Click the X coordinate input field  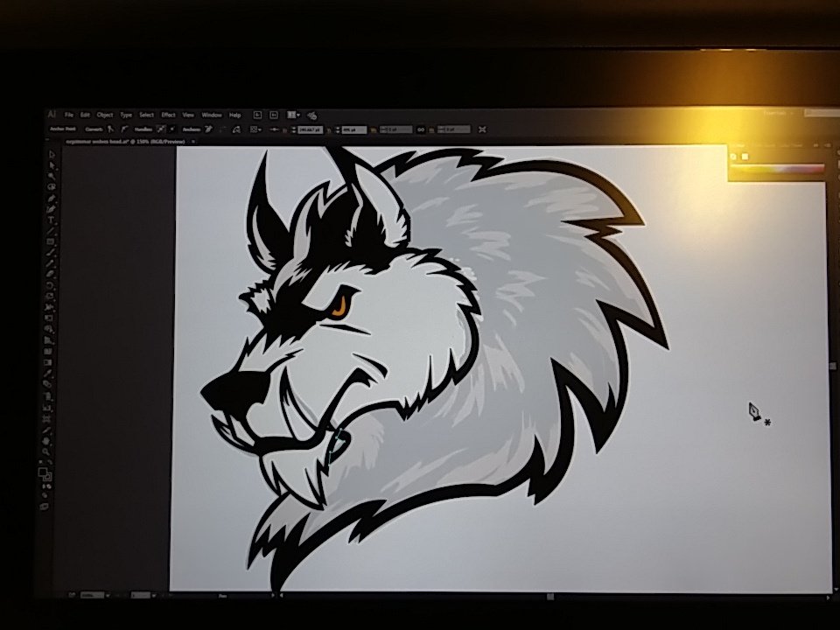click(x=310, y=129)
